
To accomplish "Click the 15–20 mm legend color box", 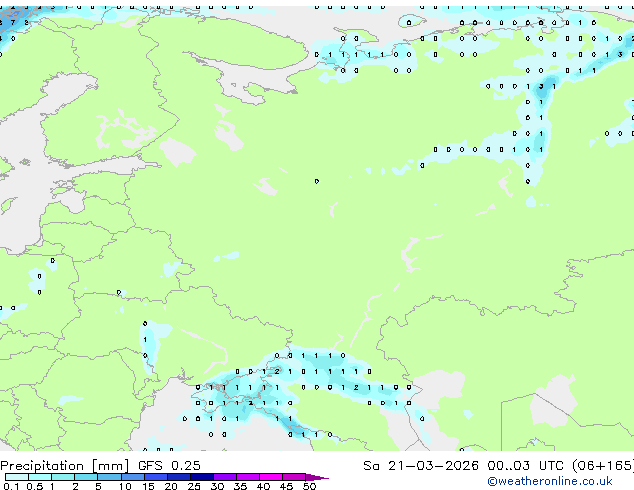I will [x=155, y=477].
